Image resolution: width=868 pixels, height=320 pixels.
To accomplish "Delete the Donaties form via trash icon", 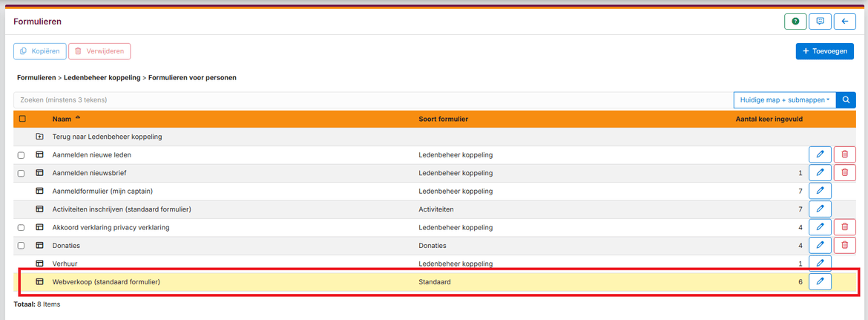I will (844, 245).
